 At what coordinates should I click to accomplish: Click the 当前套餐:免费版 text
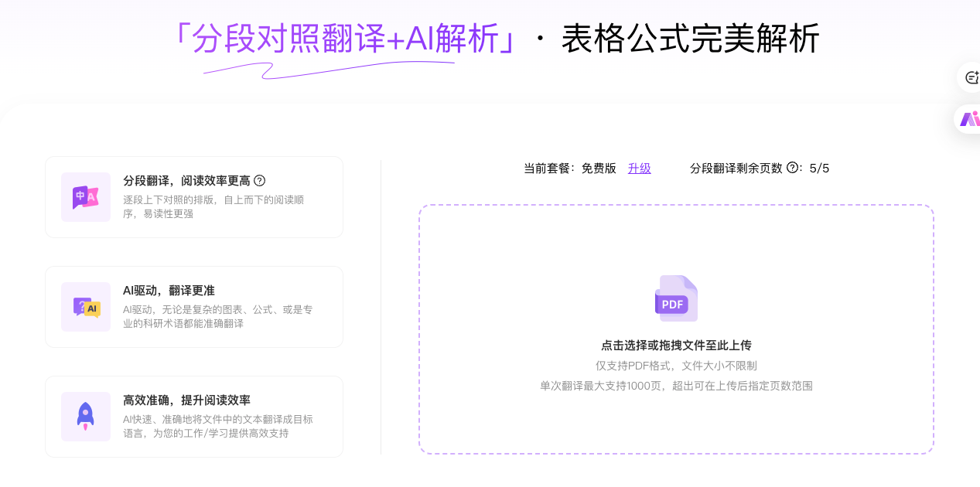(x=570, y=168)
